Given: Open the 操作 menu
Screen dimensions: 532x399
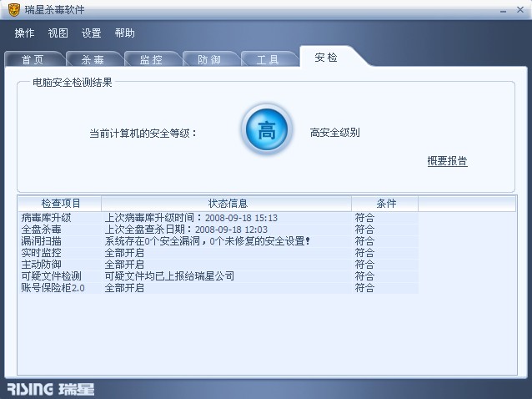Looking at the screenshot, I should [24, 33].
